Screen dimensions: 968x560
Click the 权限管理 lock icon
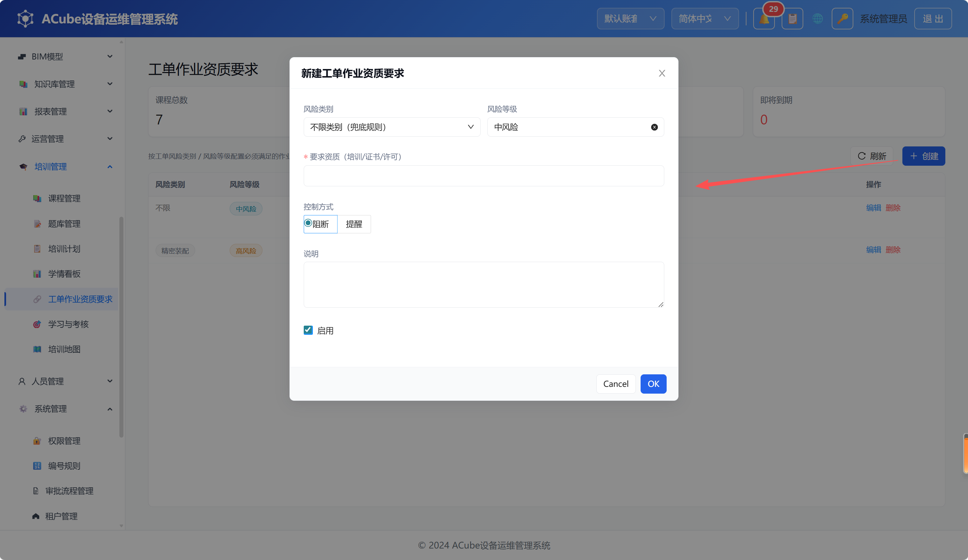point(37,441)
